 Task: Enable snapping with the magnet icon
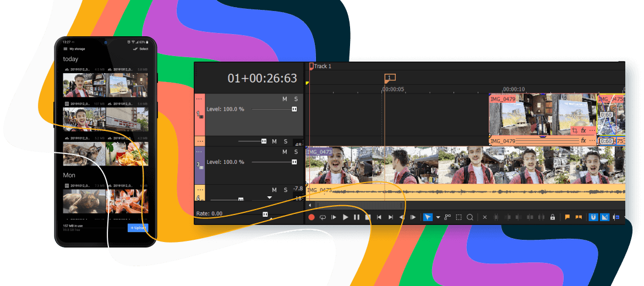pyautogui.click(x=593, y=217)
